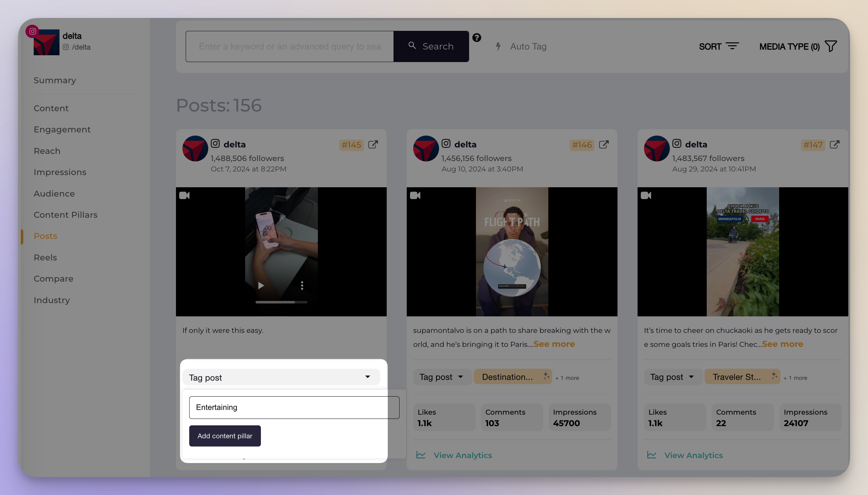Image resolution: width=868 pixels, height=495 pixels.
Task: Select Posts in the sidebar
Action: coord(46,236)
